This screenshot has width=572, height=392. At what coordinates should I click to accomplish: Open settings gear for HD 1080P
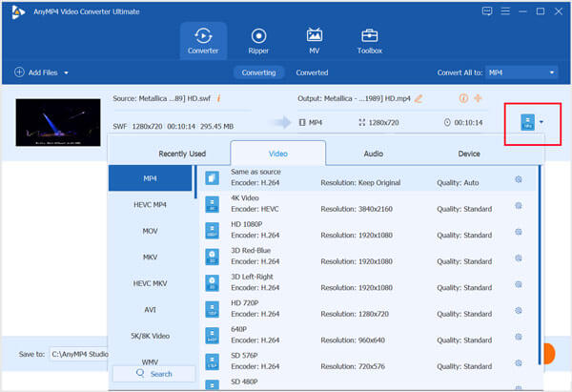click(519, 232)
